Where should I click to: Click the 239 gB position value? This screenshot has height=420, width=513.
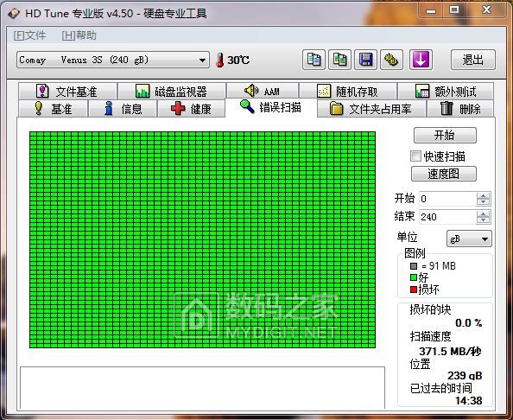(465, 375)
